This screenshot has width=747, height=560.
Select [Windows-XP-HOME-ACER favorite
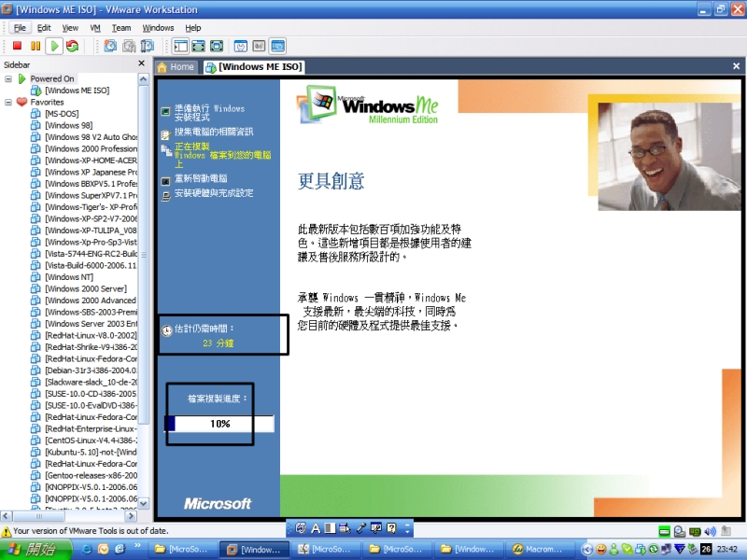[91, 161]
